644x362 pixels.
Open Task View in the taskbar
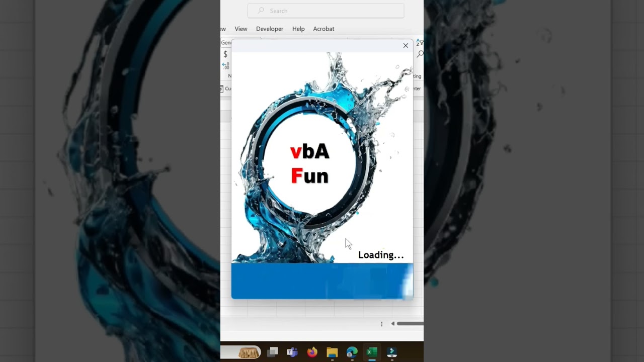[273, 352]
